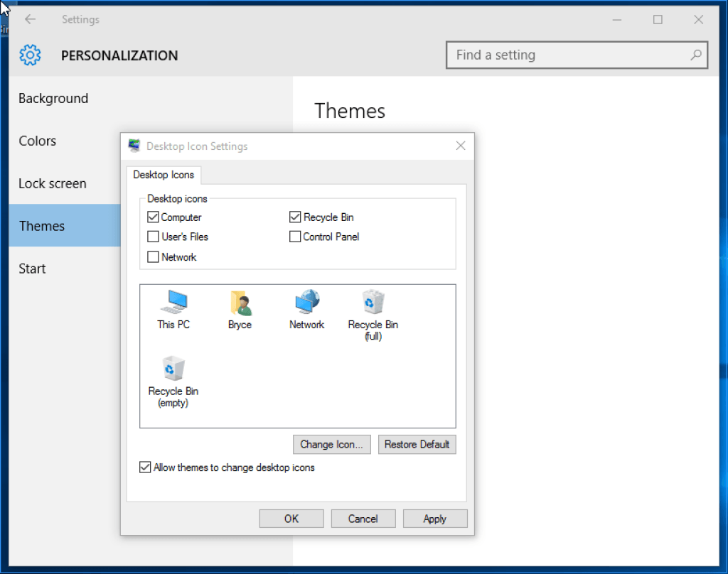This screenshot has height=574, width=728.
Task: Click the Find a setting search box
Action: (569, 55)
